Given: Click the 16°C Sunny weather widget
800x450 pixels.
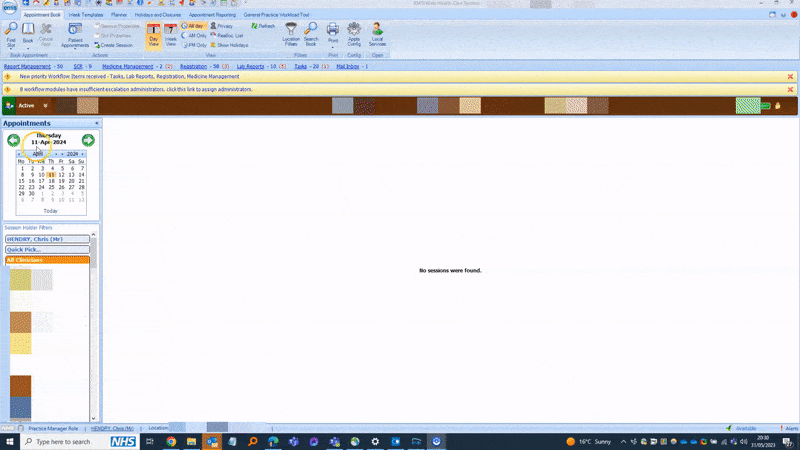Looking at the screenshot, I should click(x=588, y=441).
